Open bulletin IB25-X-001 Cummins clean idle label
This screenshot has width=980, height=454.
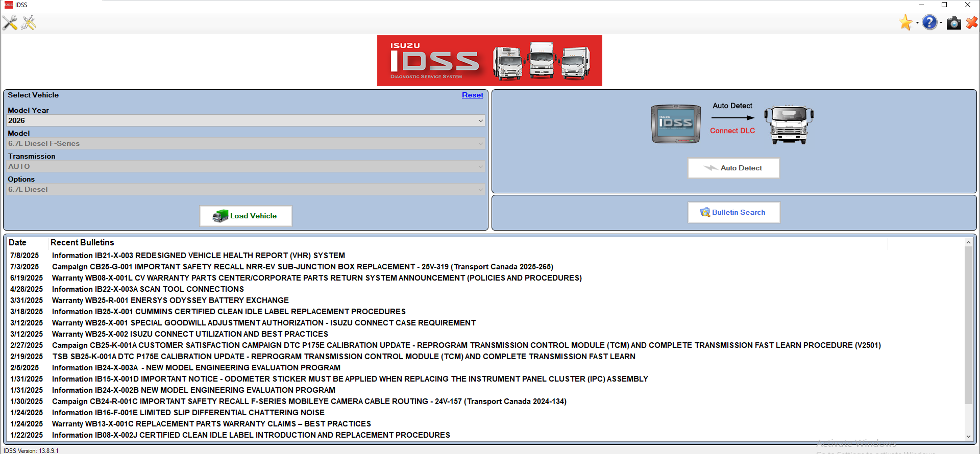pos(229,312)
